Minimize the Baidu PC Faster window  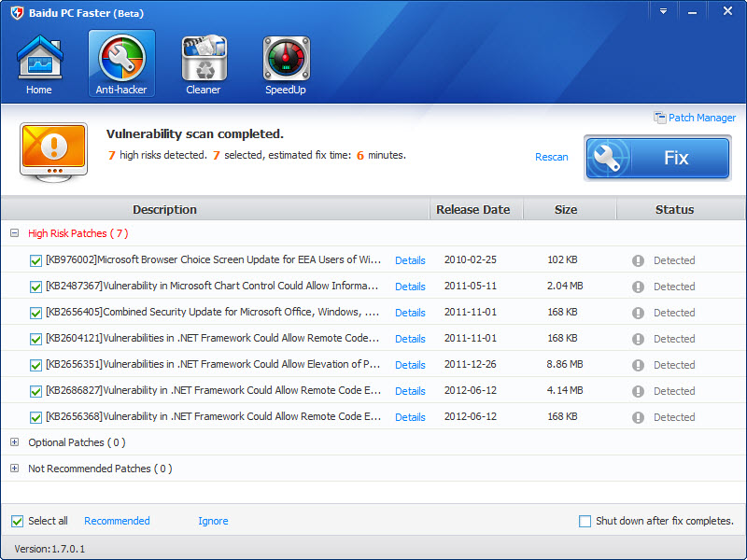tap(692, 12)
